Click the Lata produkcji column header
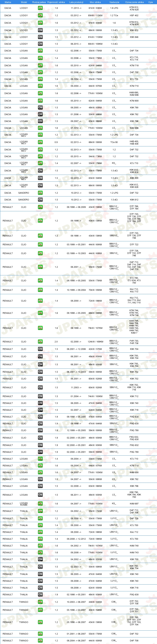Screen dimensions: 157x644 tap(76, 2)
